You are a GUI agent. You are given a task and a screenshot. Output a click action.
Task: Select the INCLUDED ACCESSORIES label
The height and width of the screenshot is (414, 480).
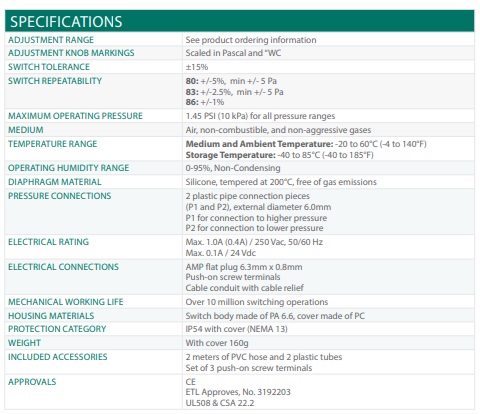tap(57, 357)
